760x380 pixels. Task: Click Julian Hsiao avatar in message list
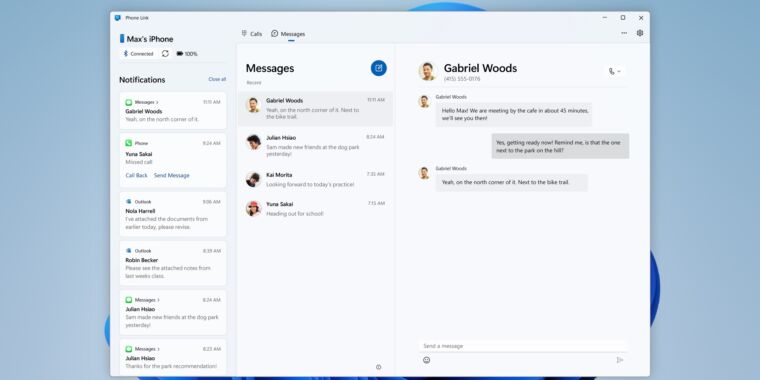(253, 142)
